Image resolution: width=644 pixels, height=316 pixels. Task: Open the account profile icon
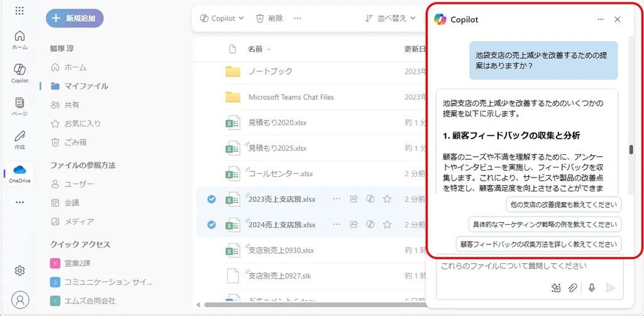pos(20,300)
